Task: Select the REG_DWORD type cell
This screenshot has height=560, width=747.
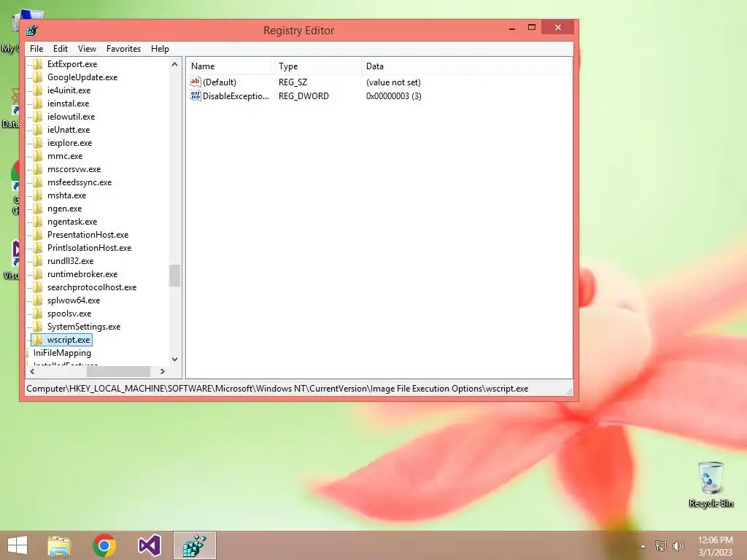Action: [x=303, y=96]
